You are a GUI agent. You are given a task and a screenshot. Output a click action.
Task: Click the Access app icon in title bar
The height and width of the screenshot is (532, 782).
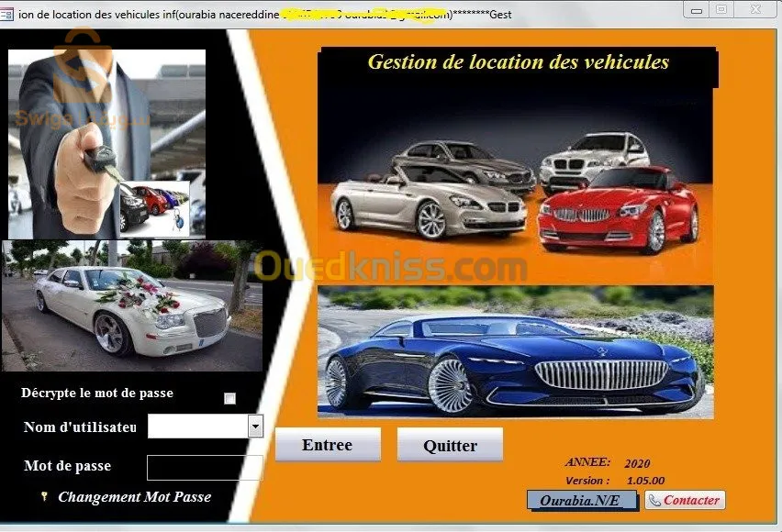tap(7, 14)
